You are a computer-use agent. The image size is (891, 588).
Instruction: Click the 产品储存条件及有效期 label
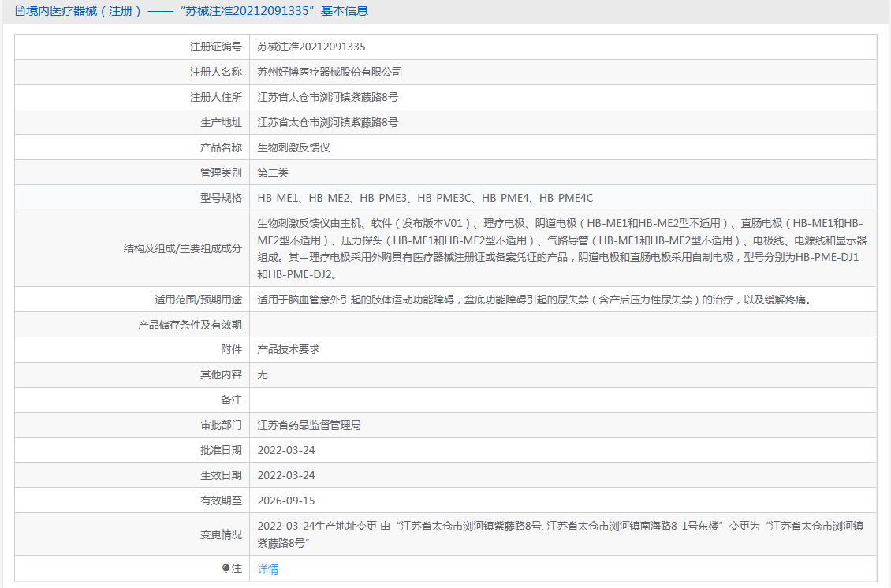pos(190,325)
